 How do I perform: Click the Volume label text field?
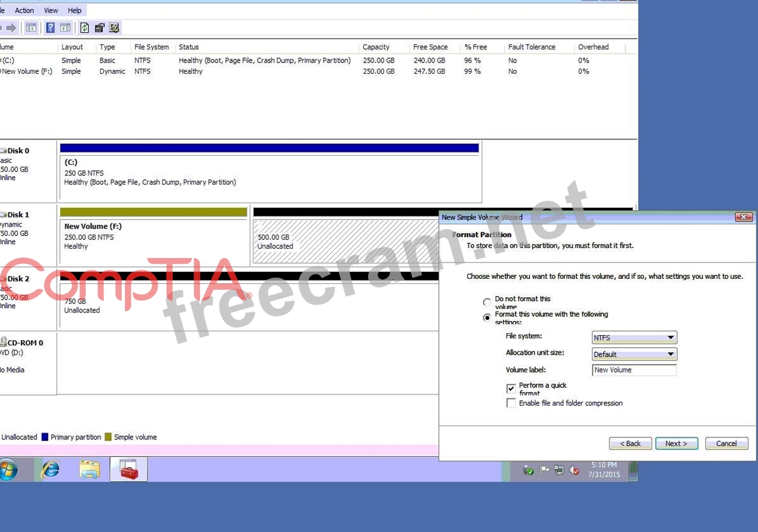click(x=634, y=370)
